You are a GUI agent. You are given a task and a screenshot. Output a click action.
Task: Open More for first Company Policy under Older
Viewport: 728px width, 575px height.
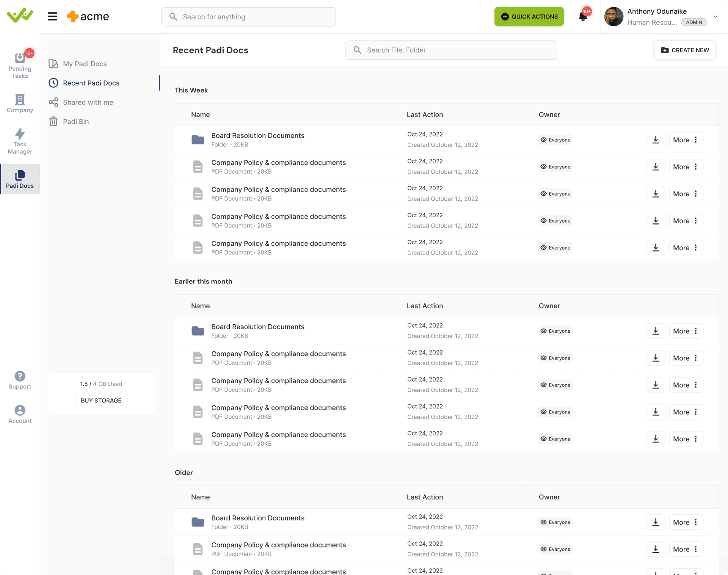tap(686, 549)
